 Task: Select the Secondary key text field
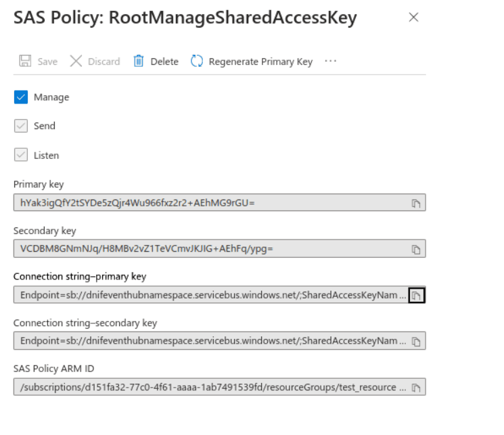click(220, 248)
